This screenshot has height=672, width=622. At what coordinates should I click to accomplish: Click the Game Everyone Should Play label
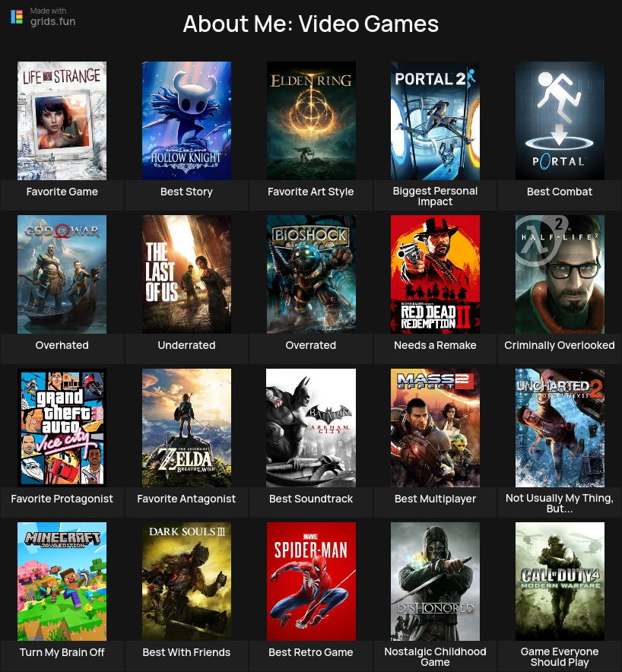coord(560,657)
